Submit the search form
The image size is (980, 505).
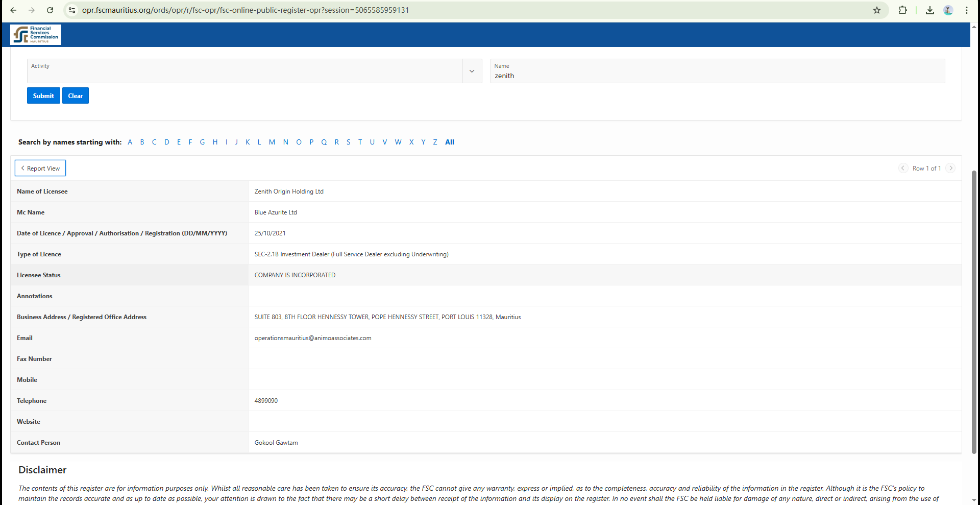(x=43, y=95)
